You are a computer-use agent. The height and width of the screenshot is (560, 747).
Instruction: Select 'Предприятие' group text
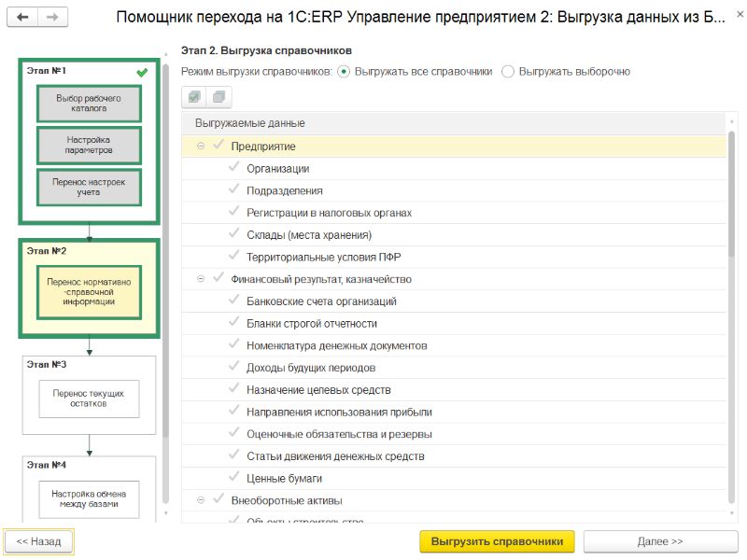[263, 147]
